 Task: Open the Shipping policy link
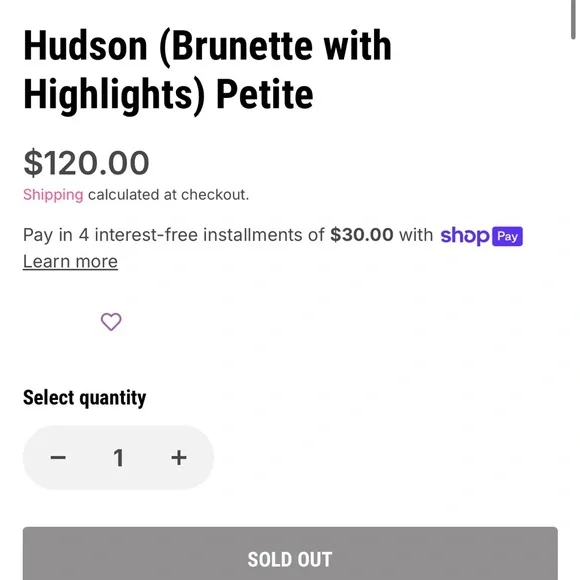pos(53,195)
